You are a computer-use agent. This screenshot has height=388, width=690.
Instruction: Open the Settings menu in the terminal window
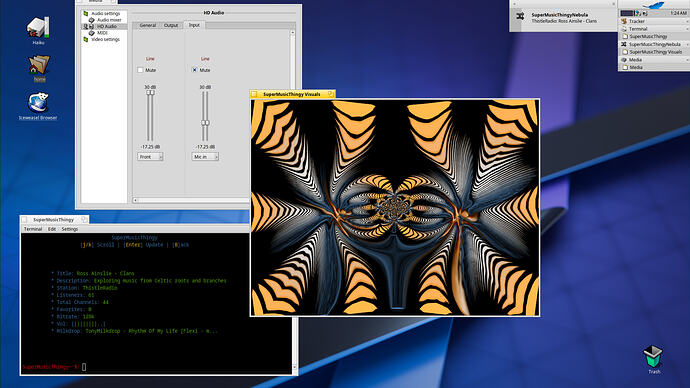(x=70, y=229)
